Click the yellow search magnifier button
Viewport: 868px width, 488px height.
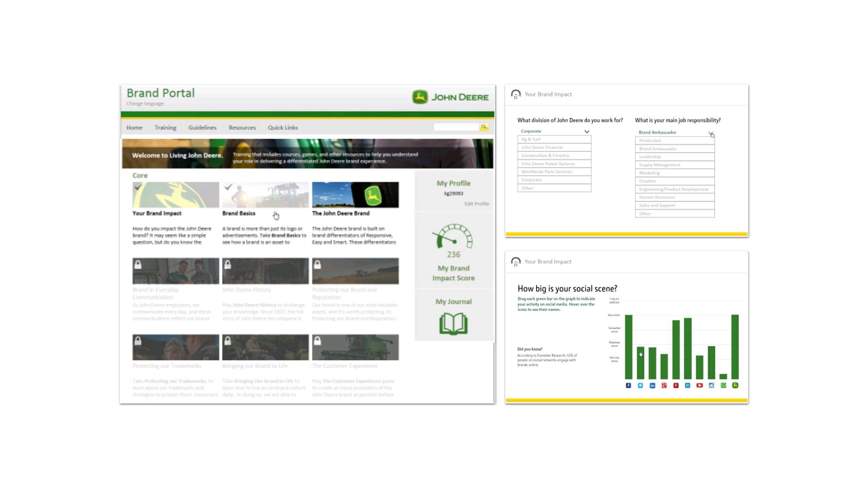tap(484, 127)
